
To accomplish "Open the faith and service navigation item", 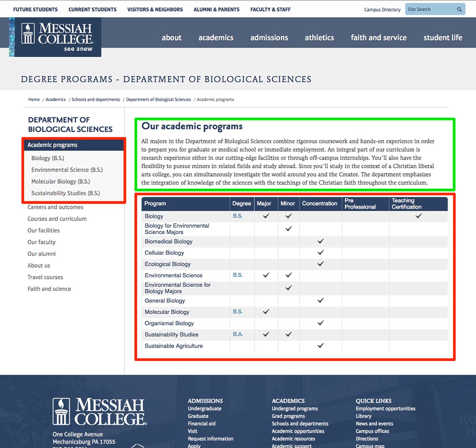I will [x=379, y=38].
